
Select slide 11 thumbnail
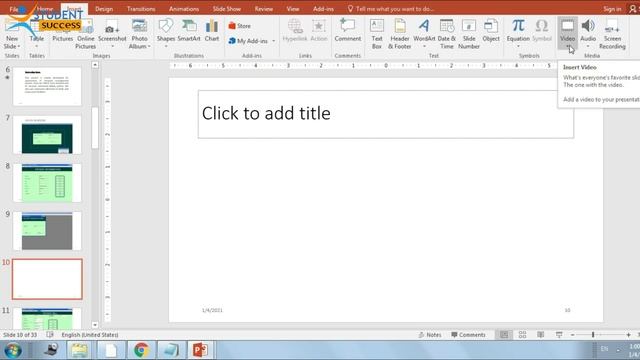(x=47, y=318)
